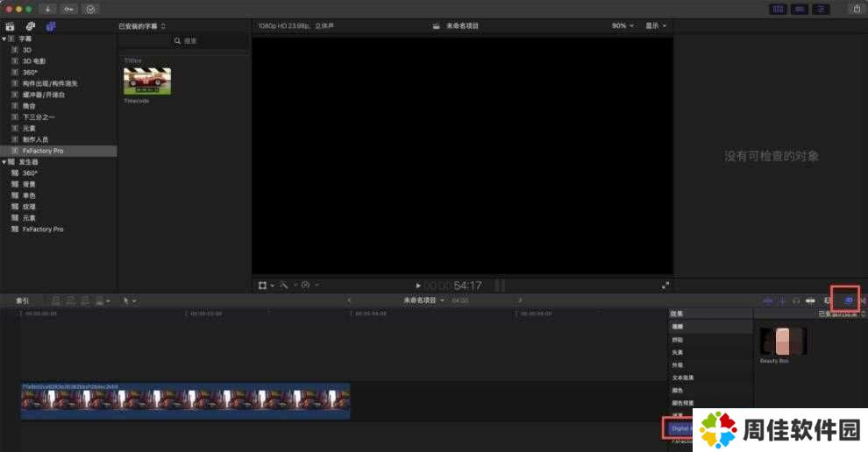Open the 显示 view options dropdown
Image resolution: width=868 pixels, height=452 pixels.
[x=656, y=25]
